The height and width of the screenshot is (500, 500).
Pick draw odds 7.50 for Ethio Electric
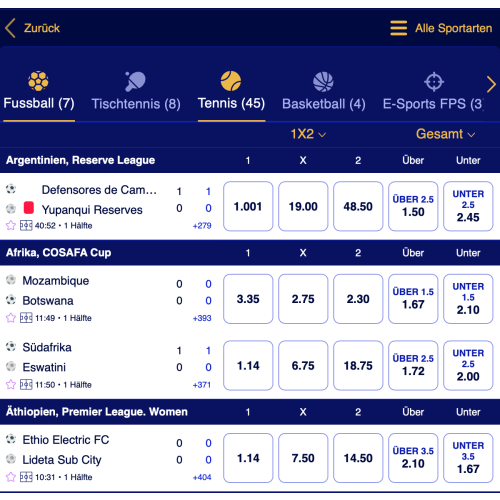[303, 458]
